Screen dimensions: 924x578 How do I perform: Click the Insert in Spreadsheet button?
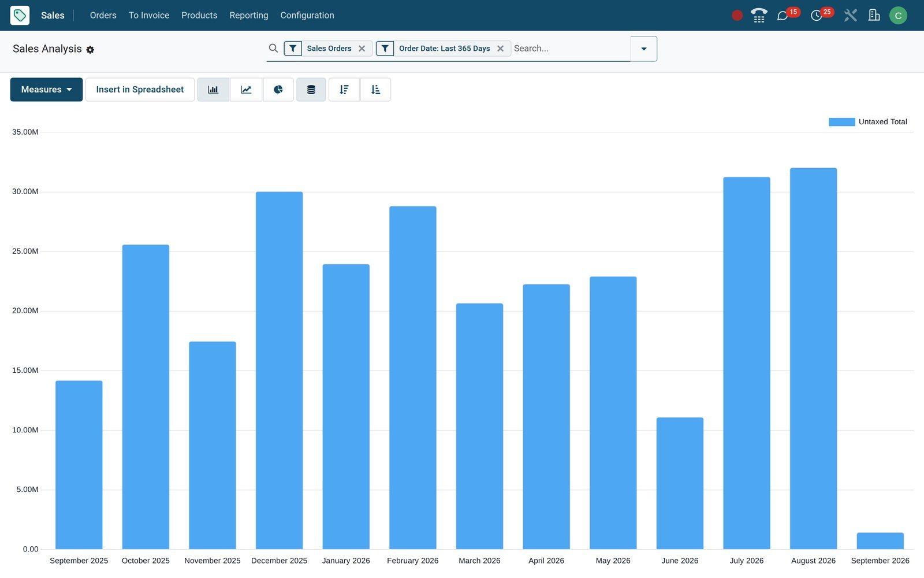pos(140,90)
